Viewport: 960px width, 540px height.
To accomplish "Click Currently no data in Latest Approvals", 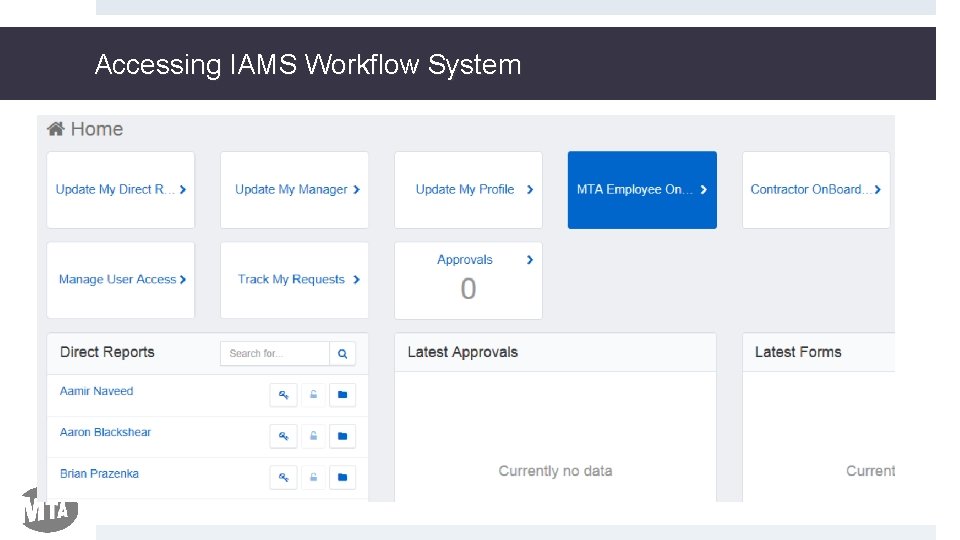I will pyautogui.click(x=555, y=471).
